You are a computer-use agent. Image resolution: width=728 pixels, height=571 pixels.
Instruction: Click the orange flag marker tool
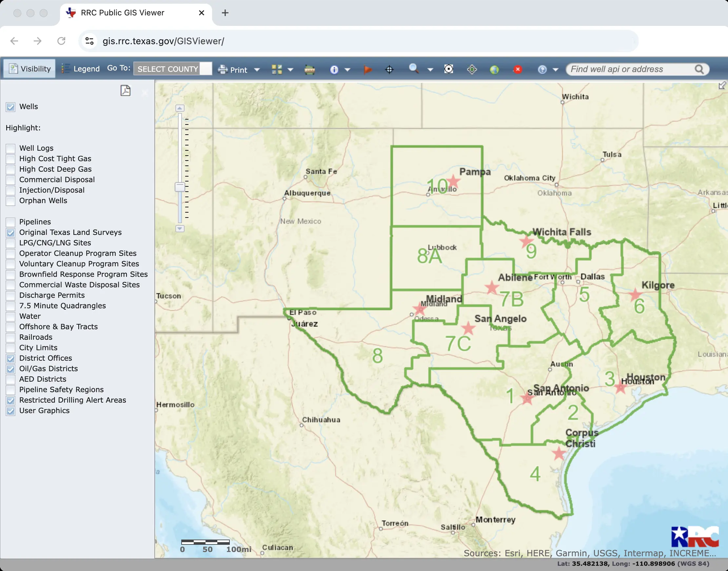pos(367,69)
